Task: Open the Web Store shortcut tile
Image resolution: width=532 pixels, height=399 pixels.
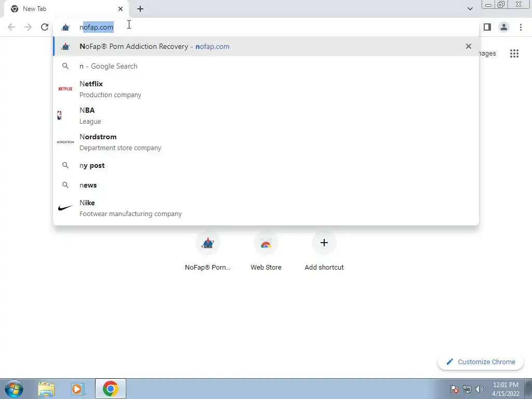Action: (x=266, y=251)
